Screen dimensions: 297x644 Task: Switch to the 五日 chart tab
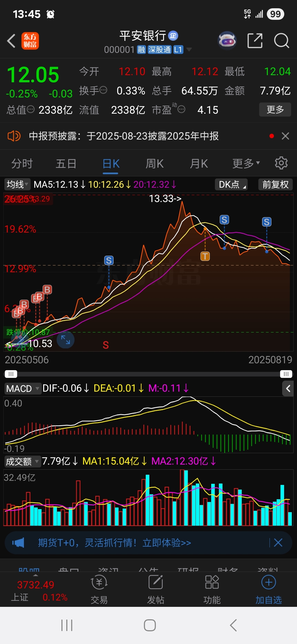(x=66, y=163)
